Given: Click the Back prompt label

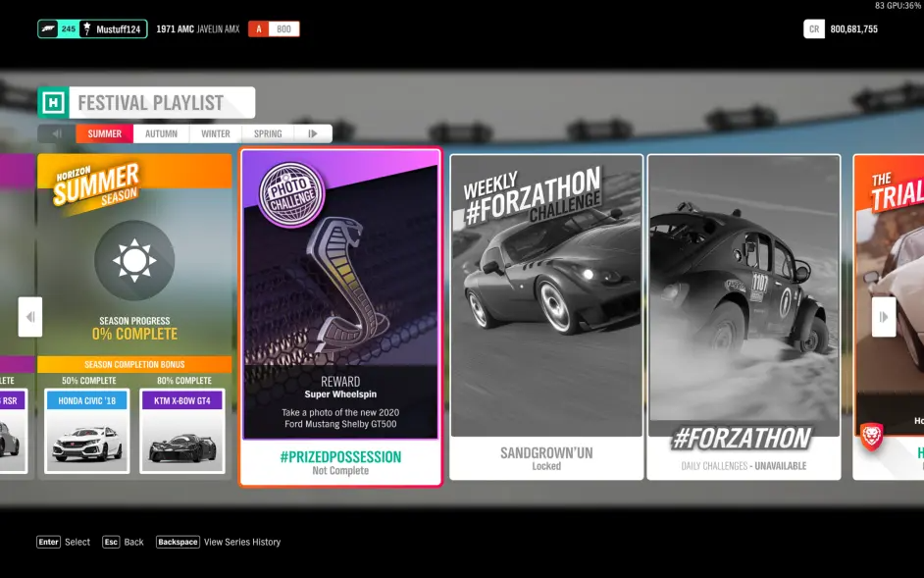Looking at the screenshot, I should tap(133, 542).
